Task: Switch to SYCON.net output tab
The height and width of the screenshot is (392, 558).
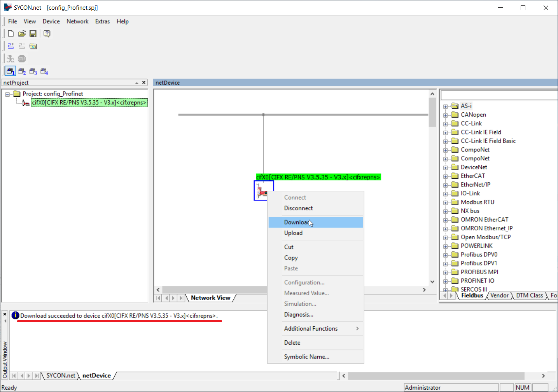Action: coord(61,376)
